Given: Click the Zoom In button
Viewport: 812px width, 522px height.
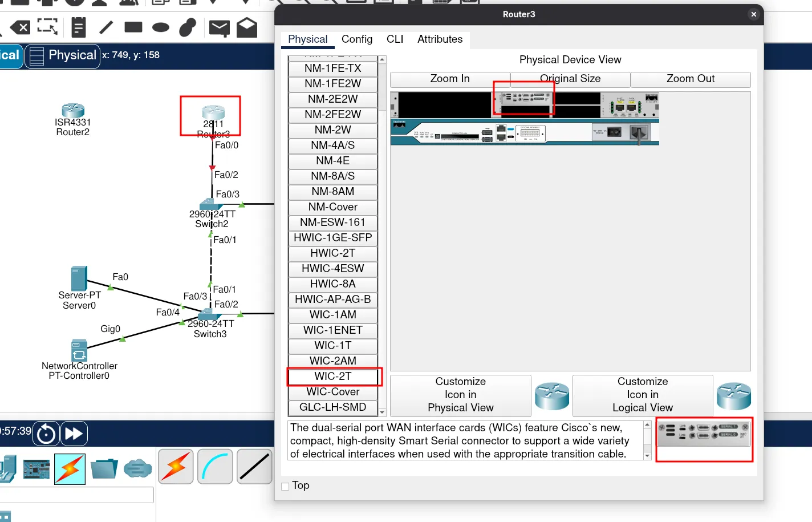Looking at the screenshot, I should (x=450, y=79).
